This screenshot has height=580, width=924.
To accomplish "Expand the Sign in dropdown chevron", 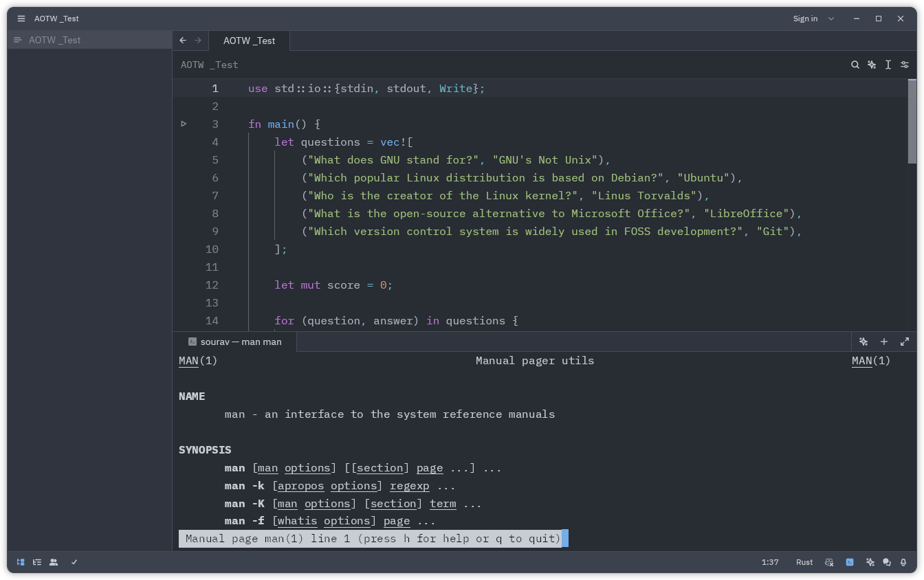I will pos(831,19).
